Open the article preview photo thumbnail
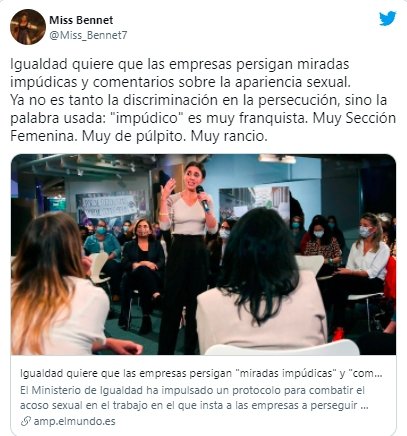This screenshot has height=436, width=407. point(203,254)
